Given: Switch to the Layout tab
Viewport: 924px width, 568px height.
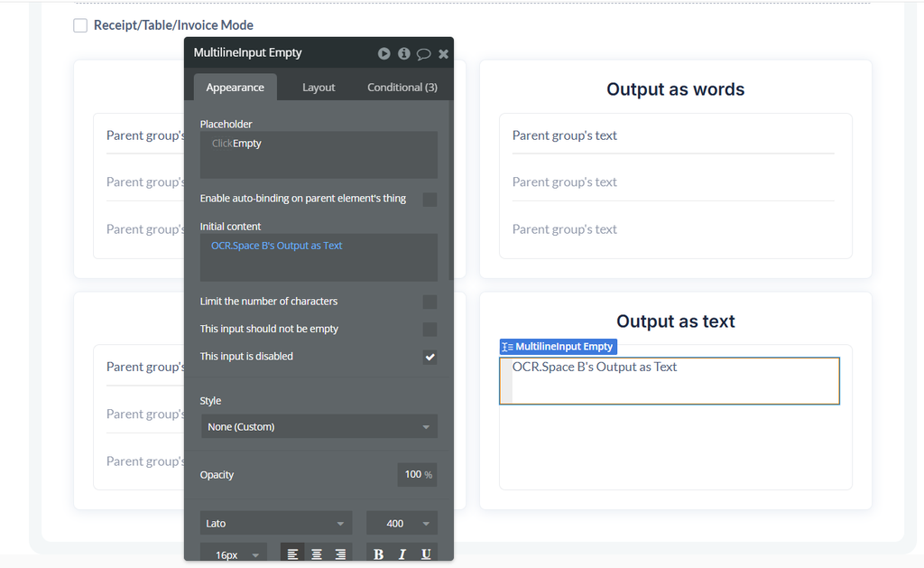Looking at the screenshot, I should tap(319, 87).
